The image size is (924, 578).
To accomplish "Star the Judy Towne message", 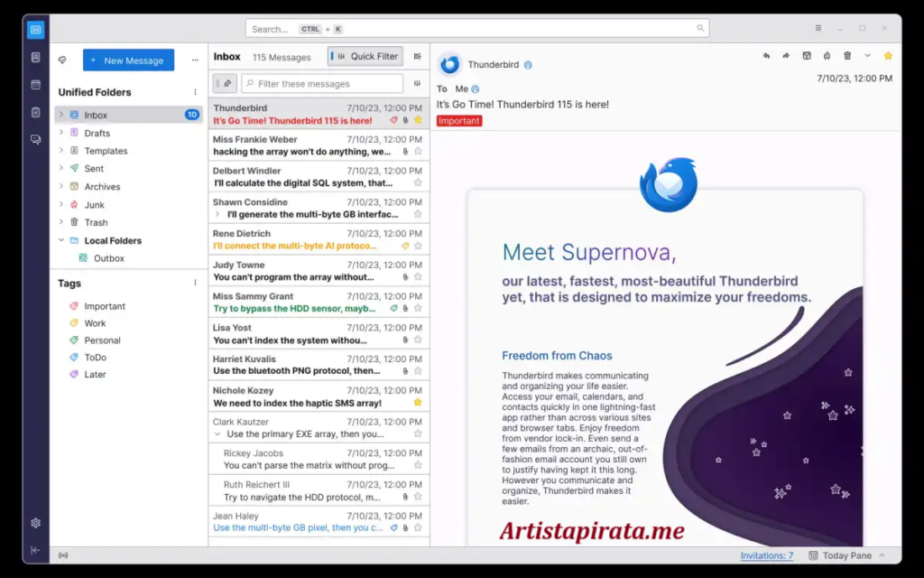I will click(418, 276).
